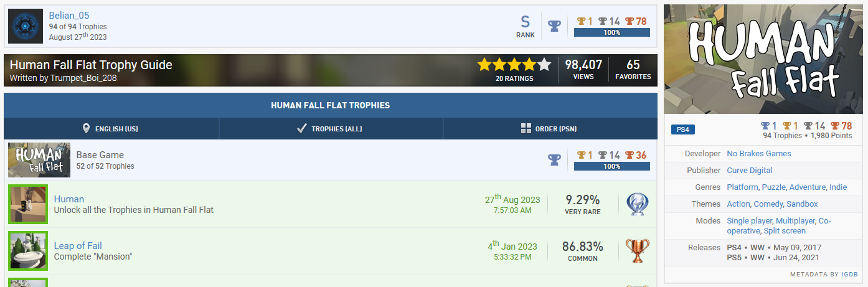Click the Leap of Fail trophy title
868x287 pixels.
[x=78, y=246]
